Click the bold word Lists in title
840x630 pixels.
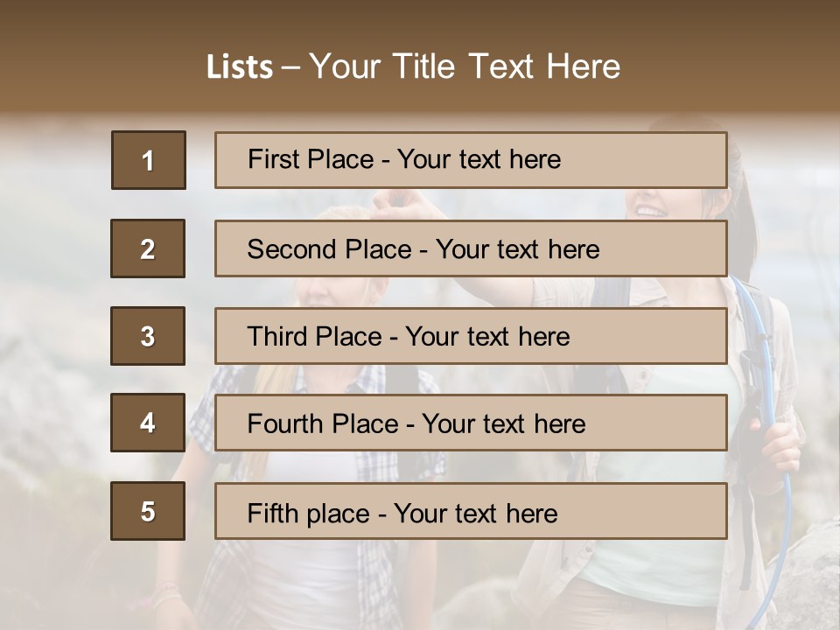coord(239,66)
